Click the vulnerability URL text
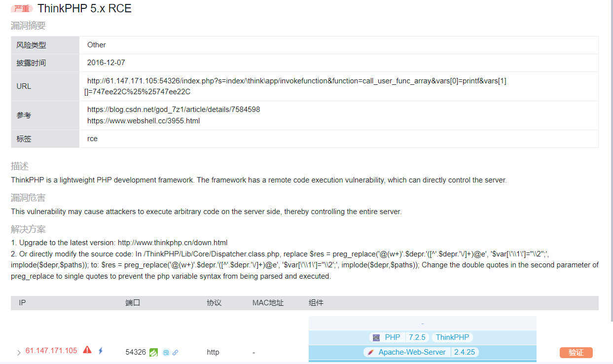613x364 pixels. click(295, 86)
